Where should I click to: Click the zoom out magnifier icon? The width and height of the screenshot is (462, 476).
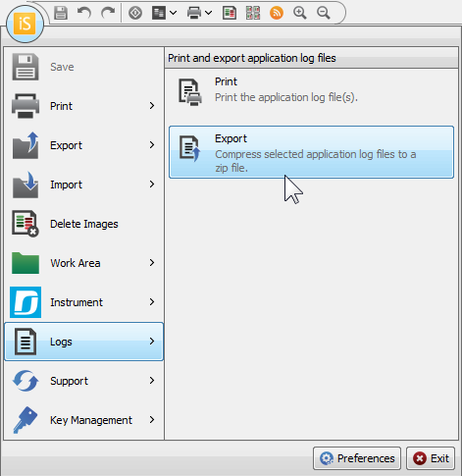coord(324,13)
